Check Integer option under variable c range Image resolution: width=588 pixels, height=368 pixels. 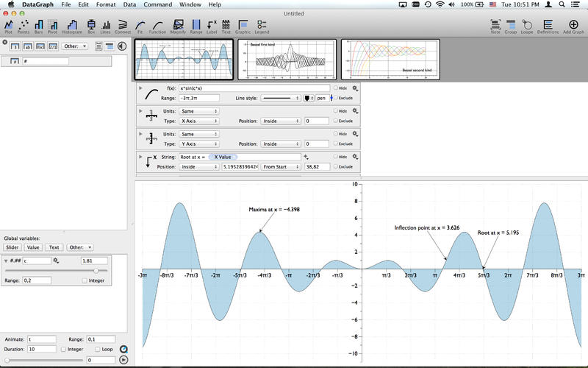(x=85, y=280)
